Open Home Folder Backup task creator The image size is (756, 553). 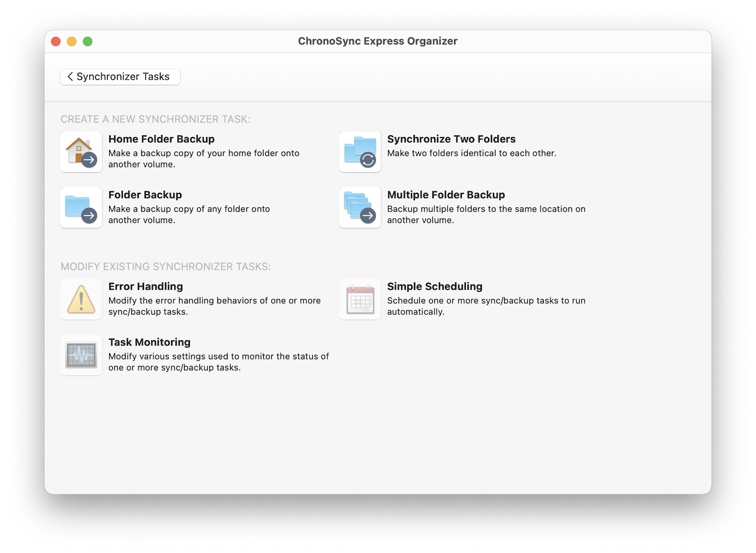click(x=162, y=139)
